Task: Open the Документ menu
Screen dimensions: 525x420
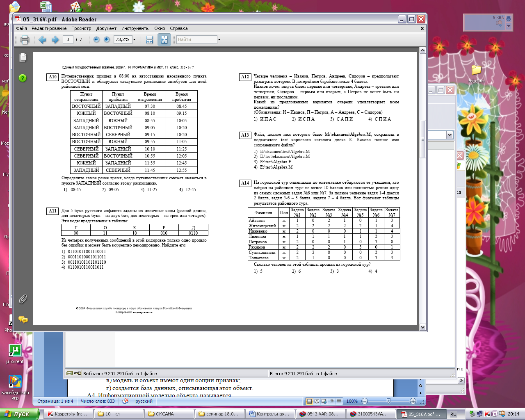Action: (x=106, y=28)
